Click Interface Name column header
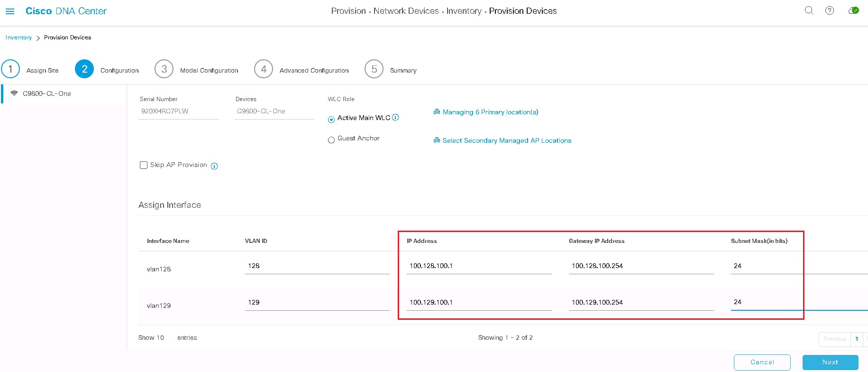Screen dimensions: 868x372 click(x=168, y=241)
